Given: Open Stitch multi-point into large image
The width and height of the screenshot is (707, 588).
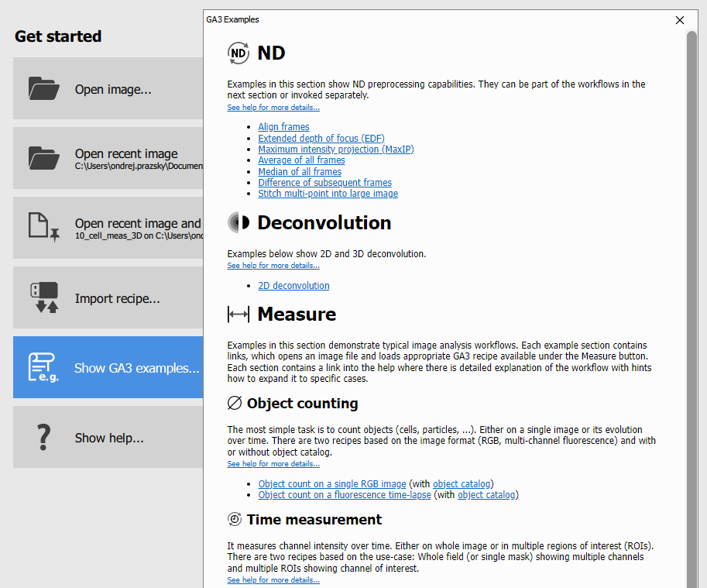Looking at the screenshot, I should tap(328, 194).
